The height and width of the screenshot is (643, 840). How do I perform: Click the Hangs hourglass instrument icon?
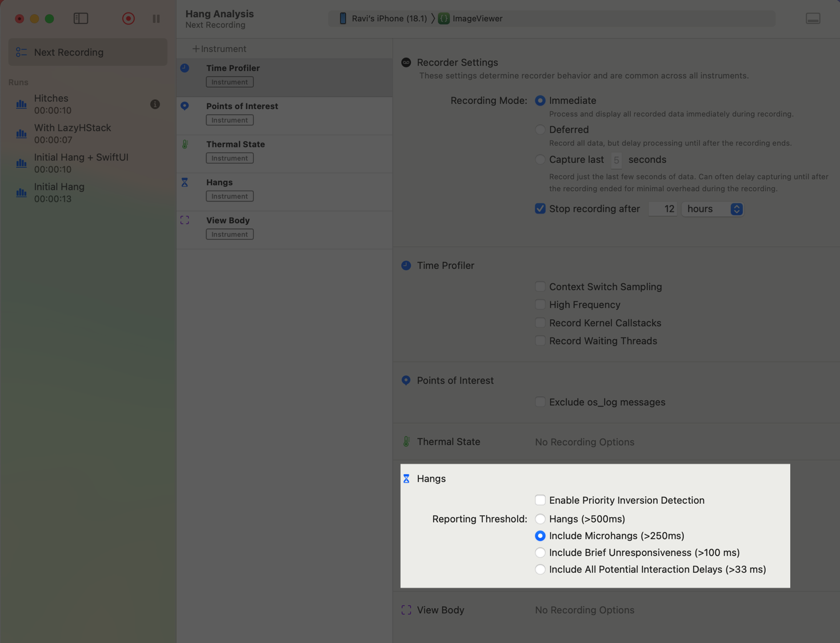(x=184, y=182)
